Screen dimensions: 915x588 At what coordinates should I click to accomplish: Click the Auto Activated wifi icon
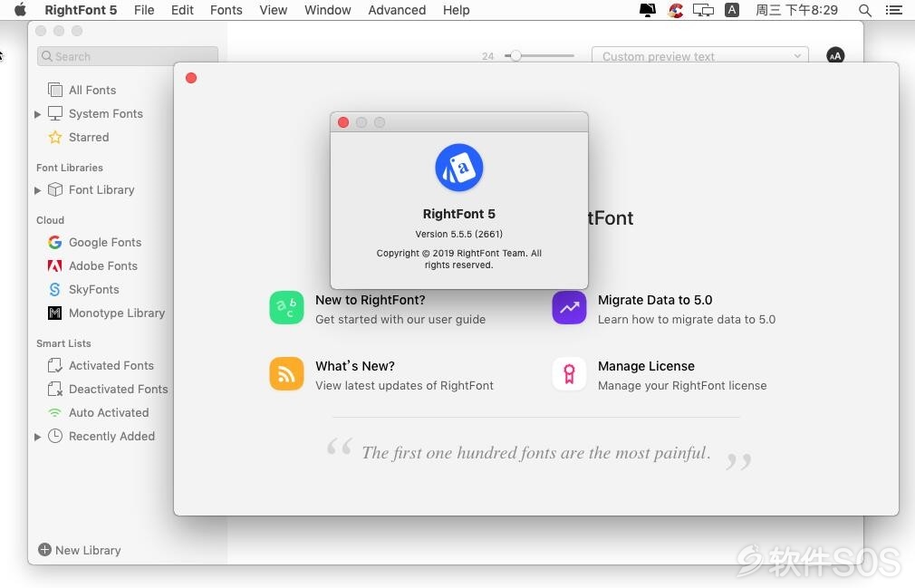(x=55, y=413)
